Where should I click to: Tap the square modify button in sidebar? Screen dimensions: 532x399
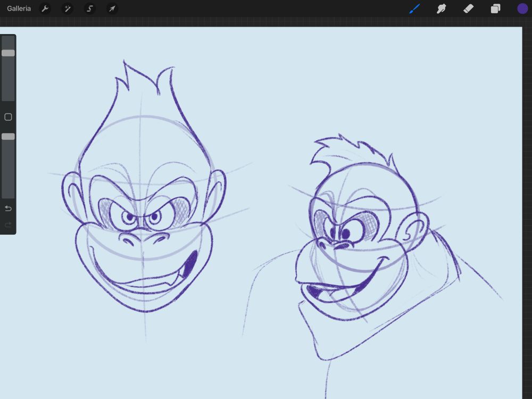tap(8, 117)
